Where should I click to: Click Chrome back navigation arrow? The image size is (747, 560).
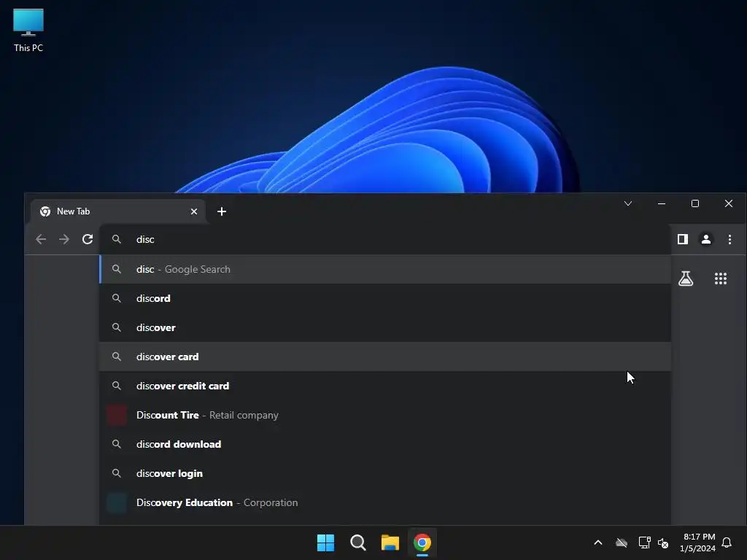[41, 239]
